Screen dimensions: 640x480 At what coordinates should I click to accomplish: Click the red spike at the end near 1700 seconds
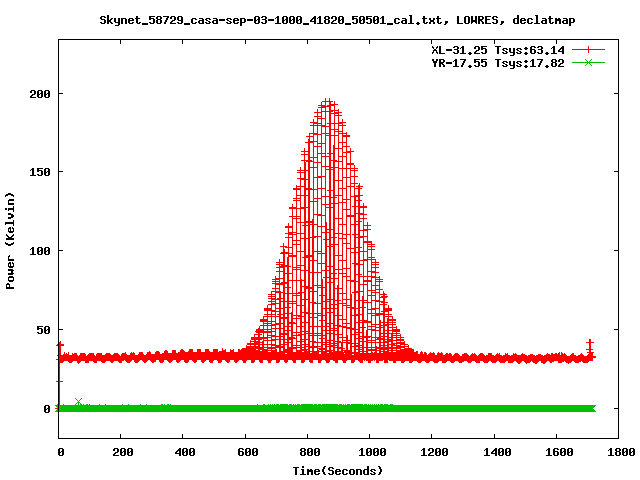coord(590,348)
